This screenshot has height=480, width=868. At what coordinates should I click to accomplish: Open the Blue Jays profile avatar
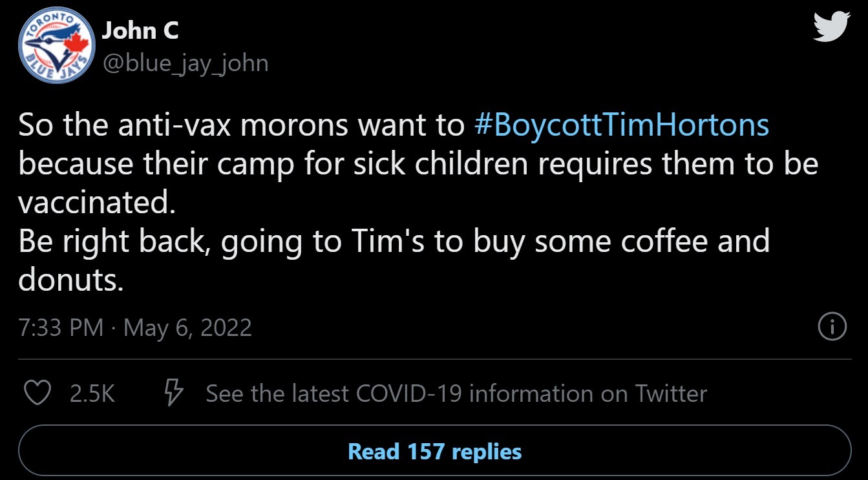(55, 48)
